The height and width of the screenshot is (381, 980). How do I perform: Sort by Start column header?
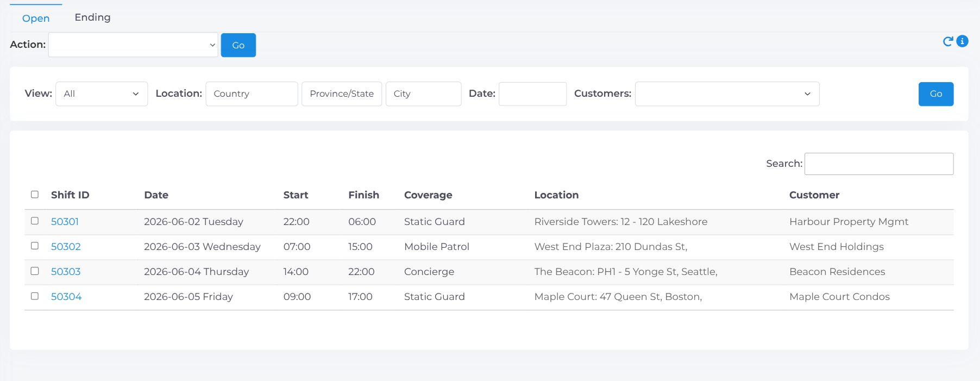pyautogui.click(x=296, y=195)
